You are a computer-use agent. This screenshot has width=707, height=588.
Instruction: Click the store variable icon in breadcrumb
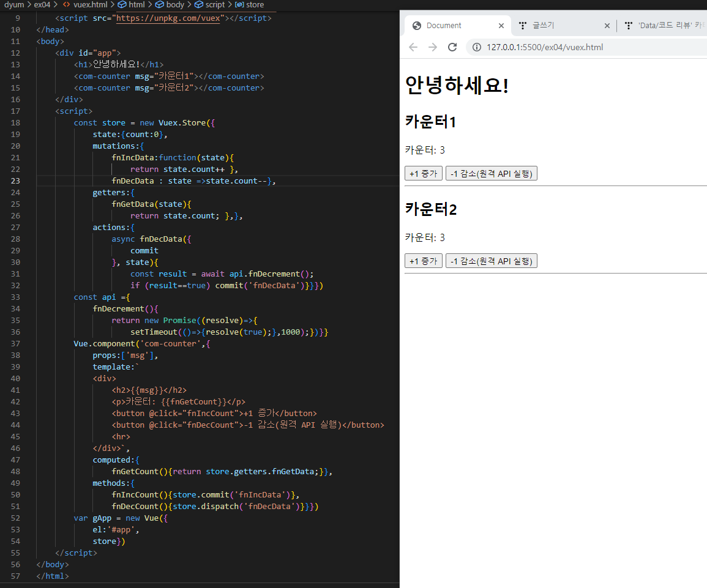click(239, 4)
